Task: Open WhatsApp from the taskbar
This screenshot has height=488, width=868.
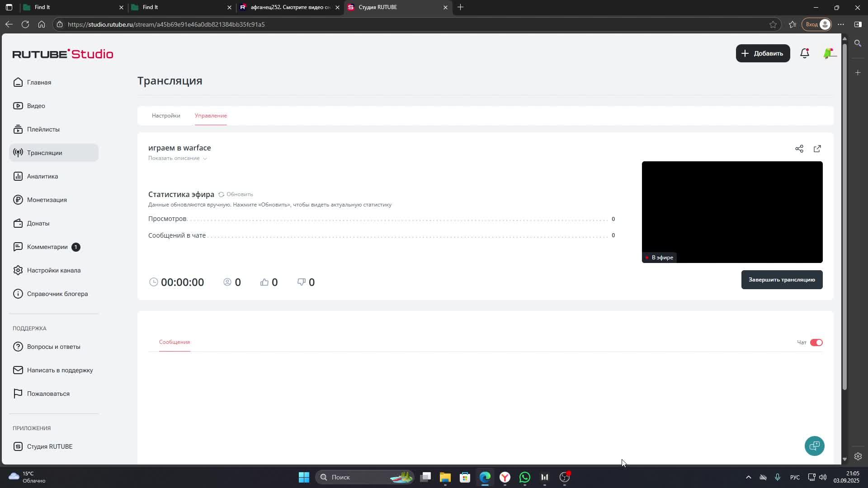Action: 524,477
